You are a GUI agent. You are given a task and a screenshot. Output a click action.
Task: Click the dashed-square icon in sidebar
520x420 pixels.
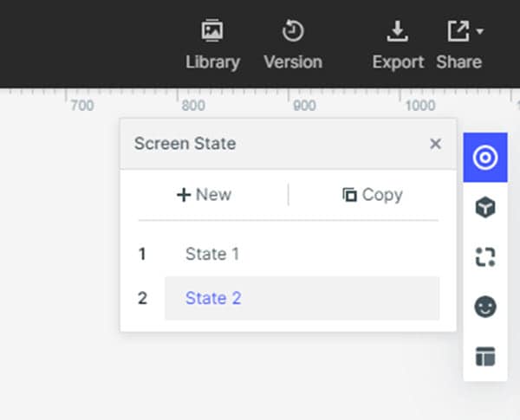485,256
